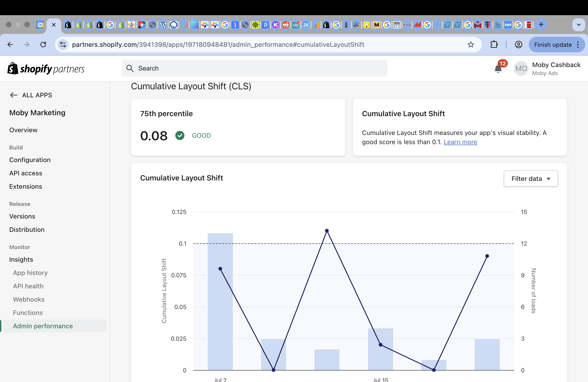Switch to the WordPress tab
The width and height of the screenshot is (588, 382).
coord(163,25)
